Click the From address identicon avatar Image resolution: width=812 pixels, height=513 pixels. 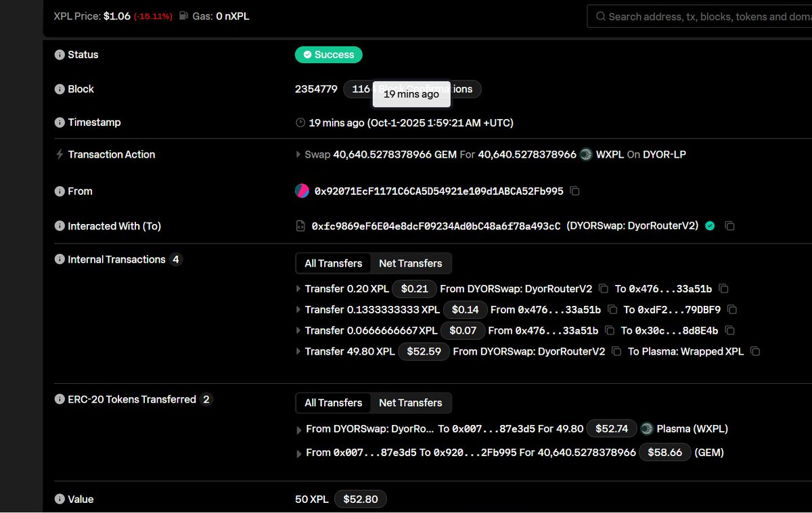302,191
